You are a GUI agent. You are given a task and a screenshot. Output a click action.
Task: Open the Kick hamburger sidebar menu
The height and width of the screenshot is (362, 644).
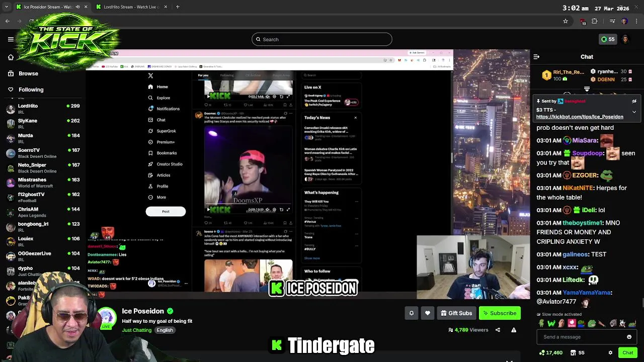(x=11, y=39)
